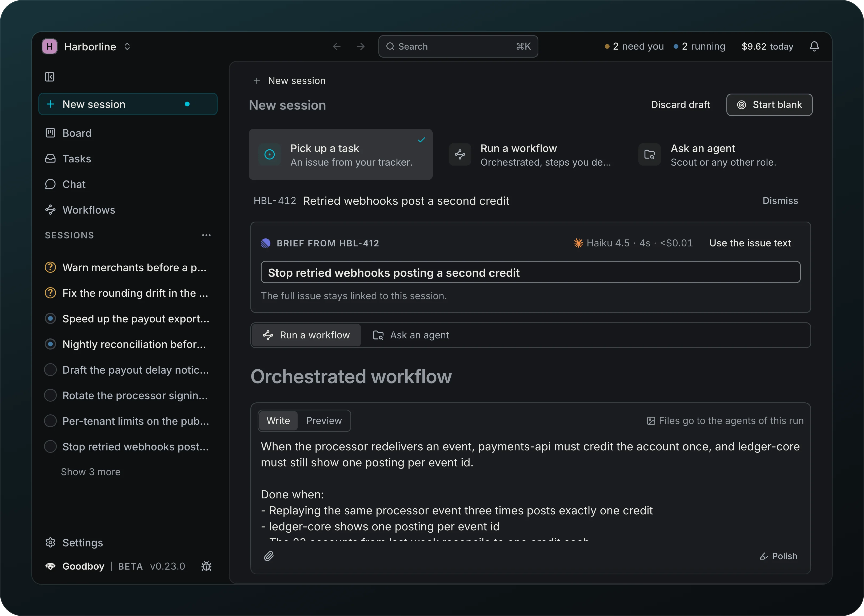Click the Polish button
Screen dimensions: 864x616
tap(778, 556)
